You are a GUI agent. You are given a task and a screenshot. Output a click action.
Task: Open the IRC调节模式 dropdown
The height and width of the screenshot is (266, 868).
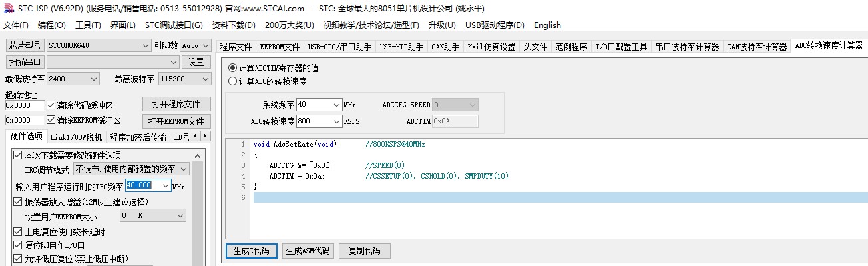tap(132, 169)
